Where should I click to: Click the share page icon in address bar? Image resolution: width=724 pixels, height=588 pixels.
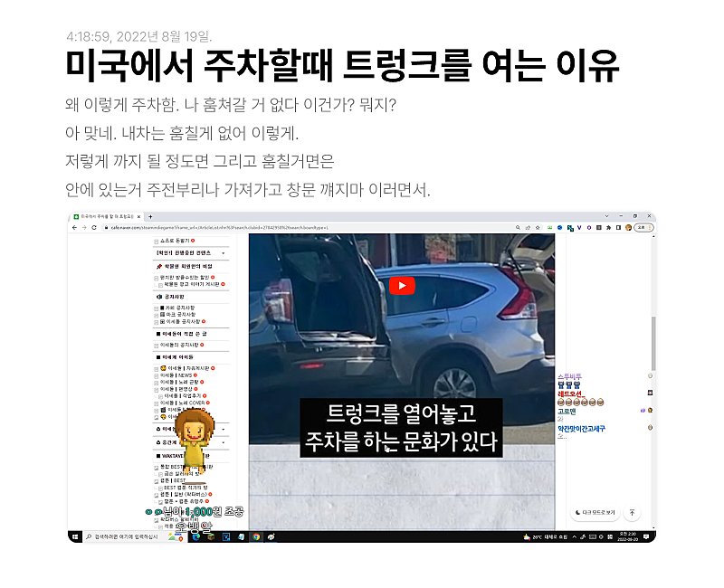528,228
